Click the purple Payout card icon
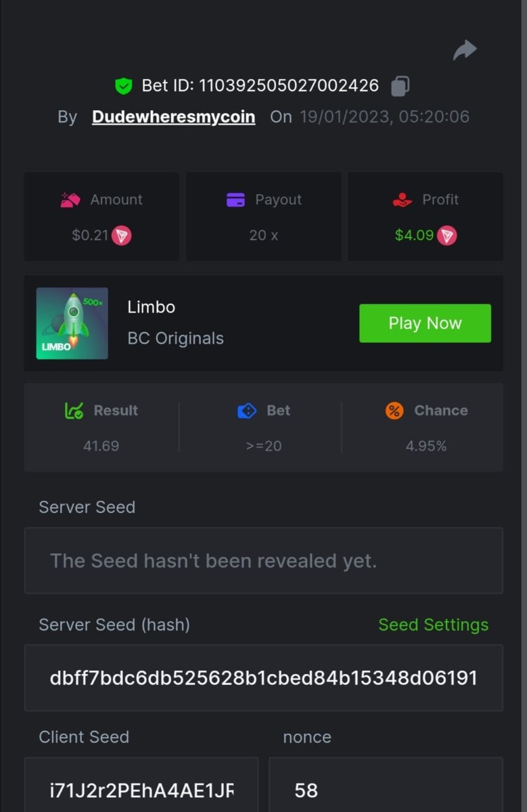This screenshot has width=527, height=812. click(235, 200)
